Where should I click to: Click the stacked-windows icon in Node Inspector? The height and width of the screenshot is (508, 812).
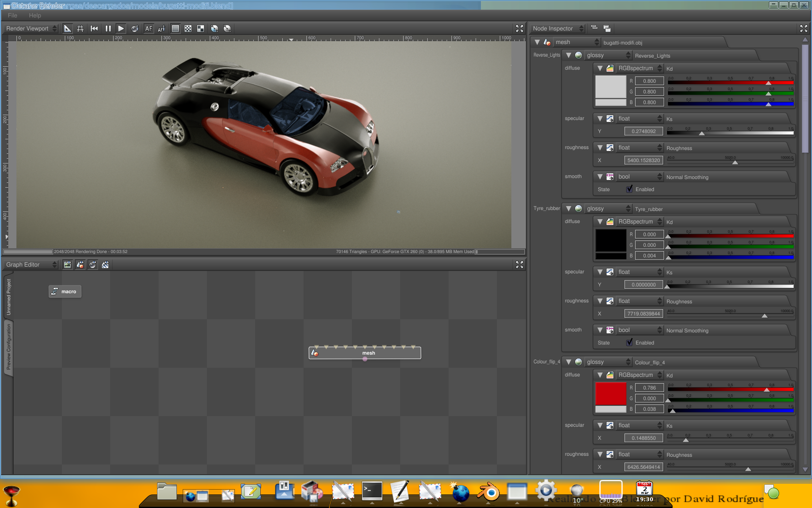tap(607, 29)
